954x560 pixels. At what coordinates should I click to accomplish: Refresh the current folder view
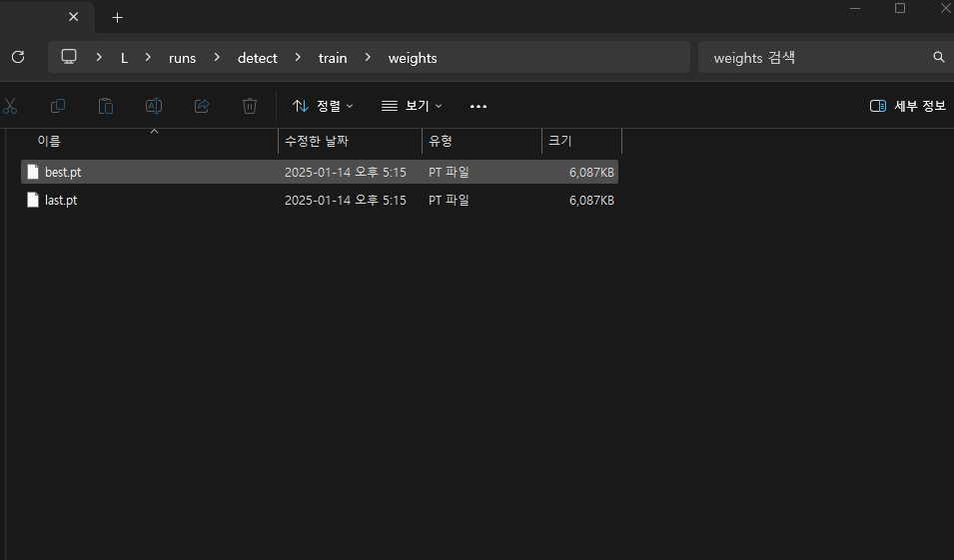pyautogui.click(x=18, y=57)
